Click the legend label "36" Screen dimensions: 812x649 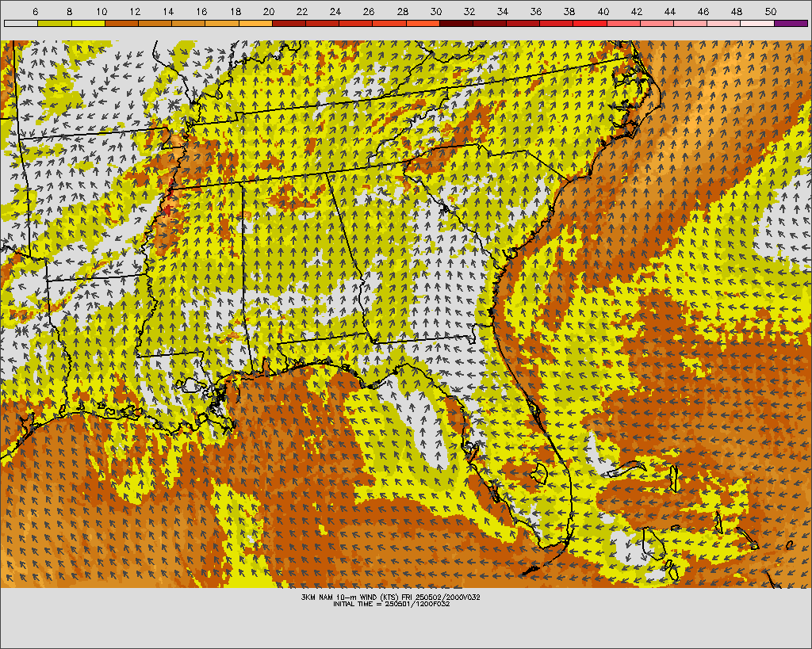536,11
